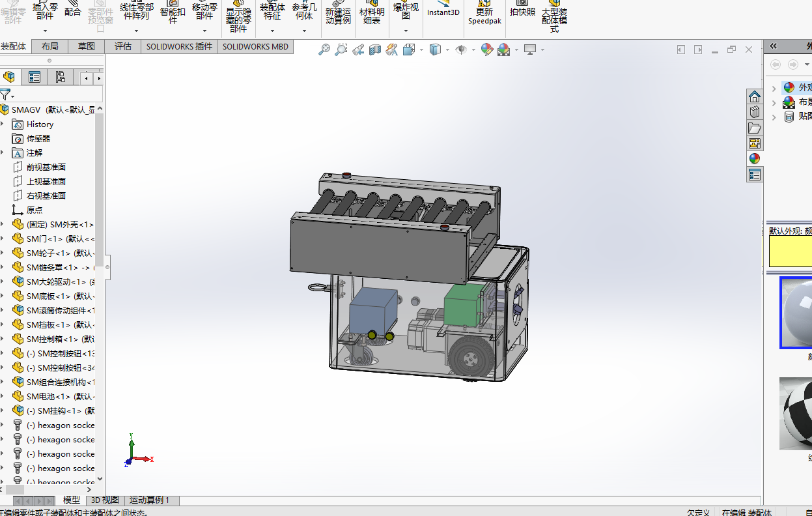Expand History node in feature tree
Image resolution: width=812 pixels, height=516 pixels.
click(x=3, y=124)
